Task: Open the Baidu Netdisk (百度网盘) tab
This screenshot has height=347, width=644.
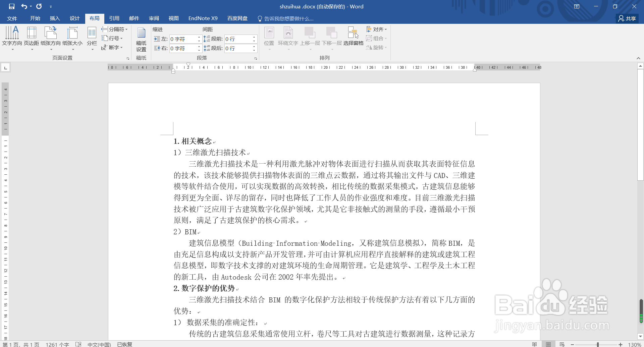Action: 237,18
